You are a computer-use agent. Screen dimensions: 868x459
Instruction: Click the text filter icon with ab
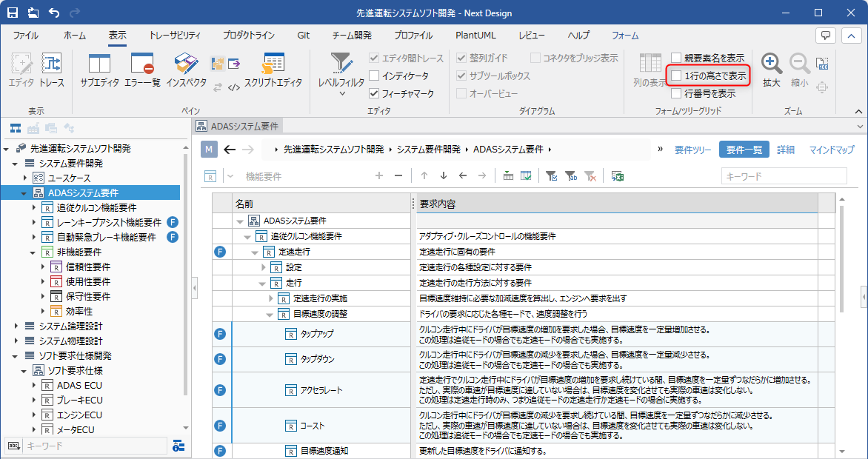click(571, 176)
